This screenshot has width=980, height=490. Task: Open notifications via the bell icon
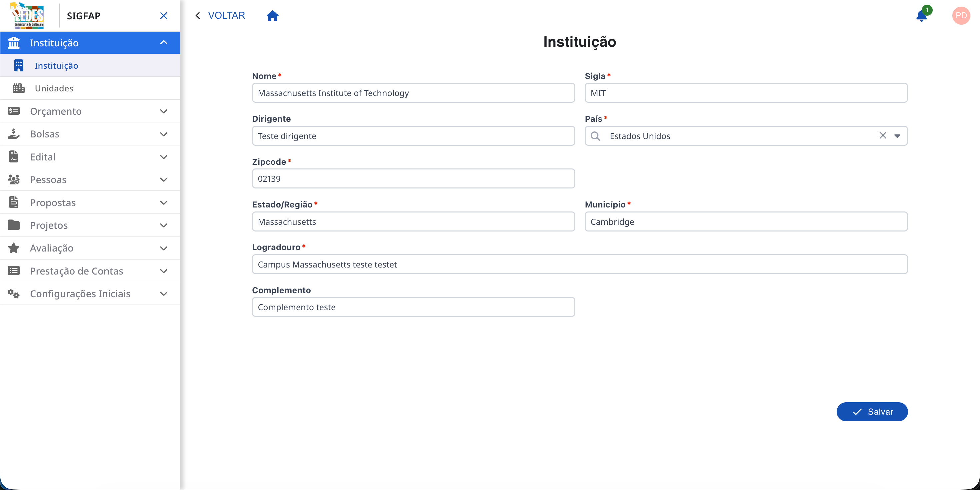[x=922, y=16]
